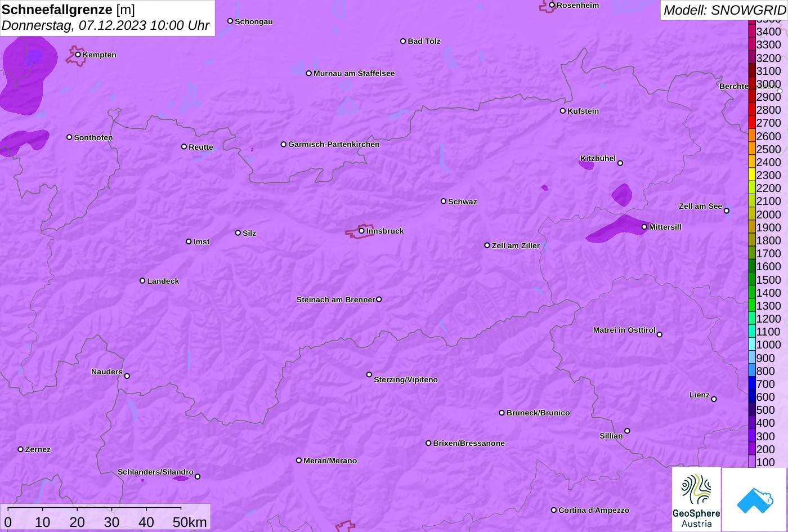Select the olive 1800 legend swatch
Viewport: 788px width, 532px height.
coord(752,240)
